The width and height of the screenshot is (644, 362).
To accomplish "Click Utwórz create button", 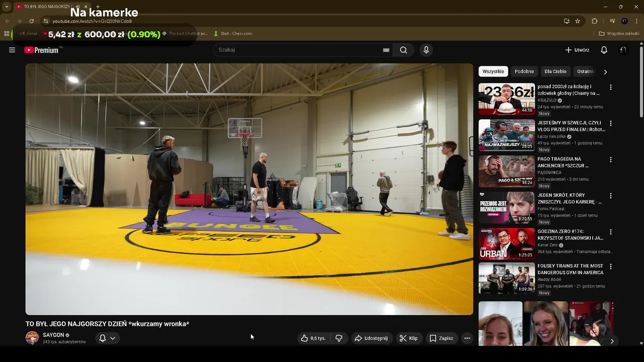I will 577,50.
